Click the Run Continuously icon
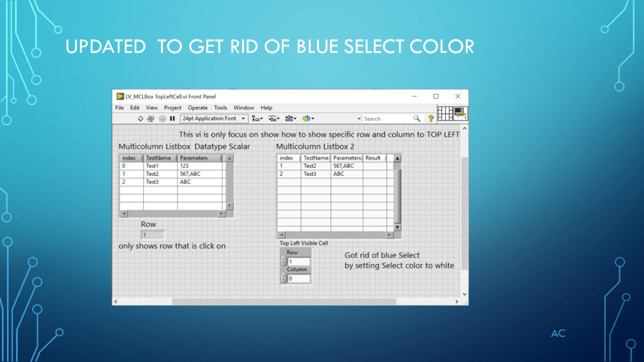 151,118
